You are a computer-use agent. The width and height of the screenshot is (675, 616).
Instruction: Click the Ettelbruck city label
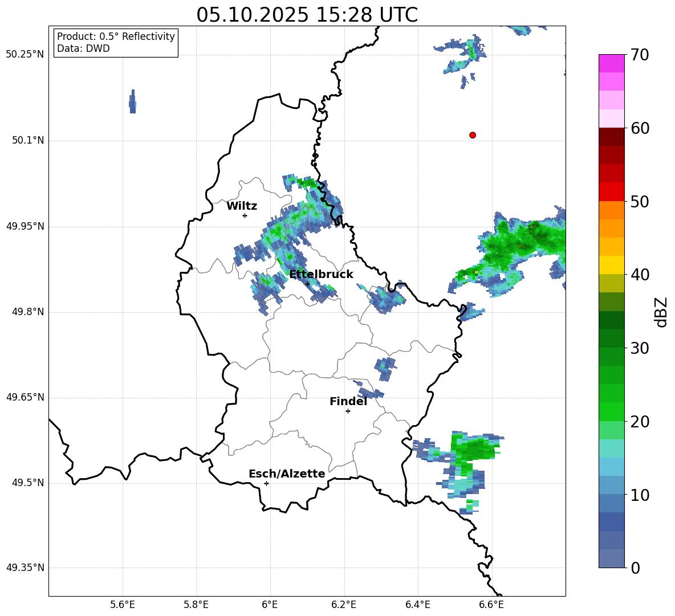321,275
